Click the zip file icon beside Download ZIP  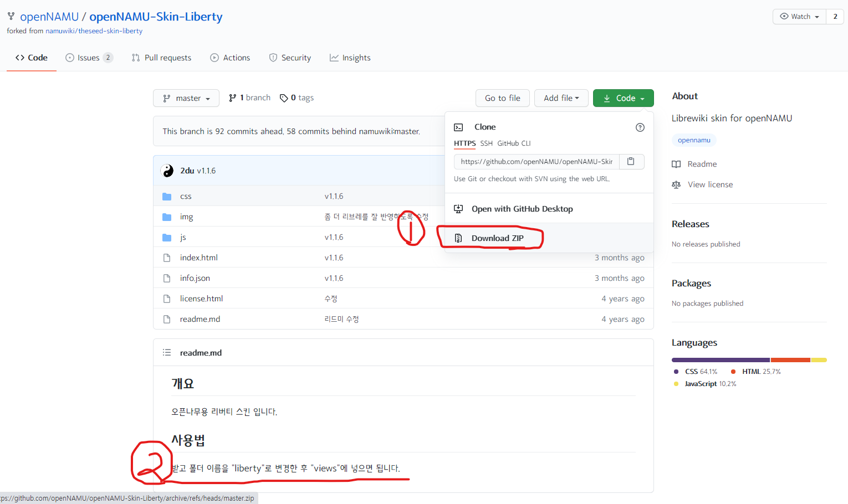pos(458,238)
